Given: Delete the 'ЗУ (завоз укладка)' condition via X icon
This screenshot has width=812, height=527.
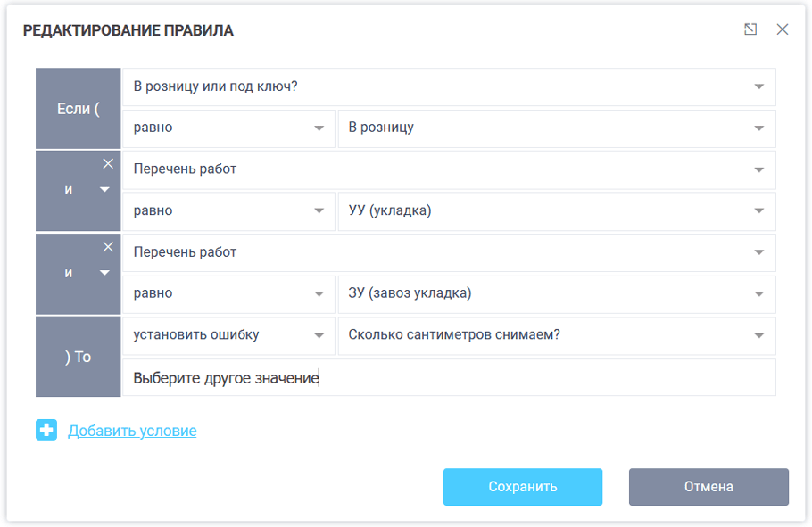Looking at the screenshot, I should click(x=108, y=246).
